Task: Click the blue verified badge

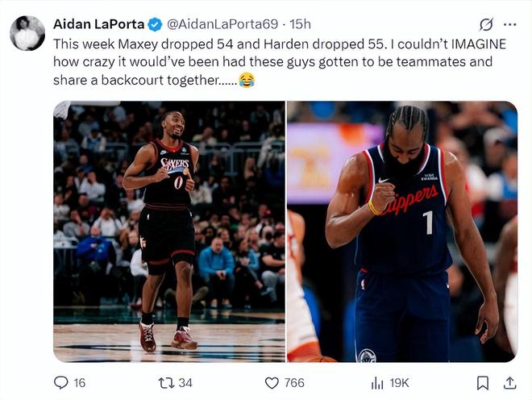Action: tap(155, 24)
